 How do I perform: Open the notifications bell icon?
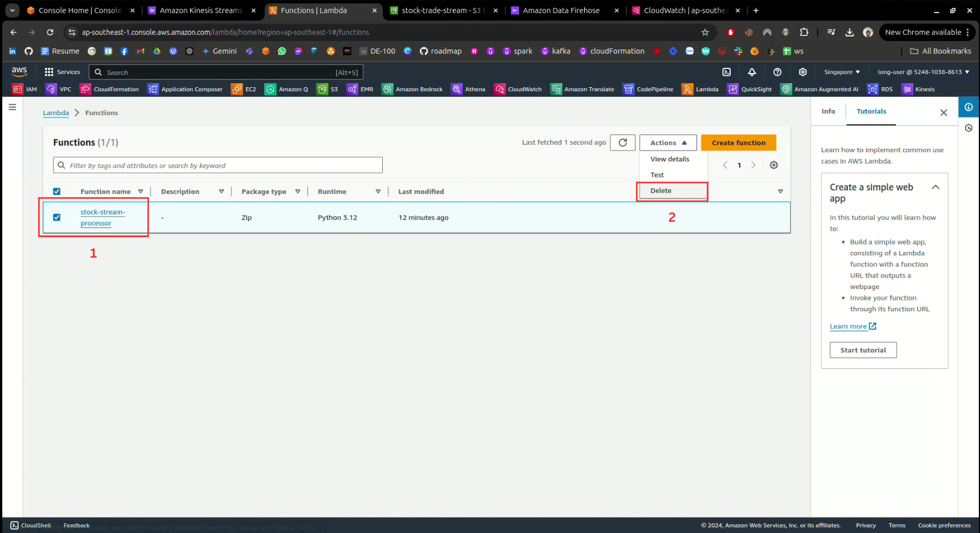752,72
